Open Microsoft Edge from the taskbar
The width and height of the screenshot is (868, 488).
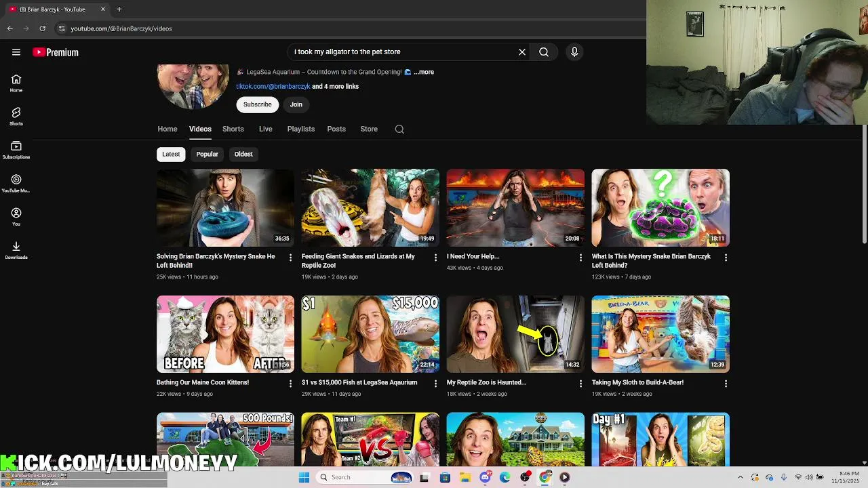505,477
